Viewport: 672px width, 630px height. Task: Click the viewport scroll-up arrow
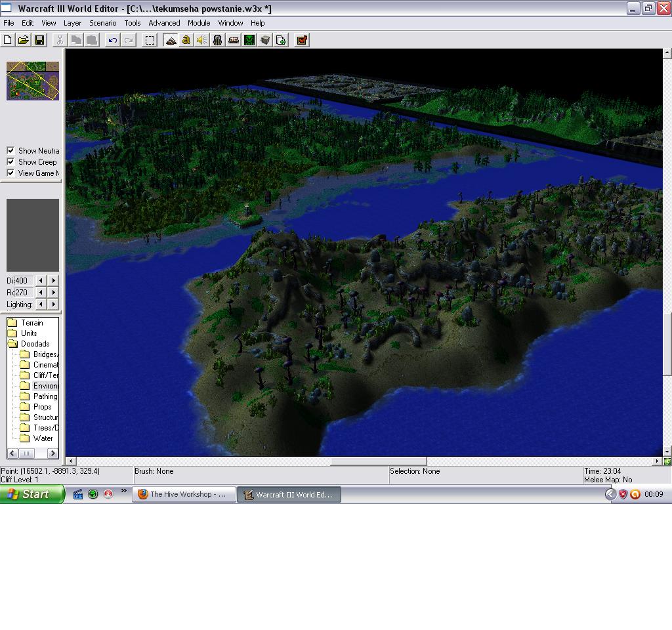pos(667,53)
